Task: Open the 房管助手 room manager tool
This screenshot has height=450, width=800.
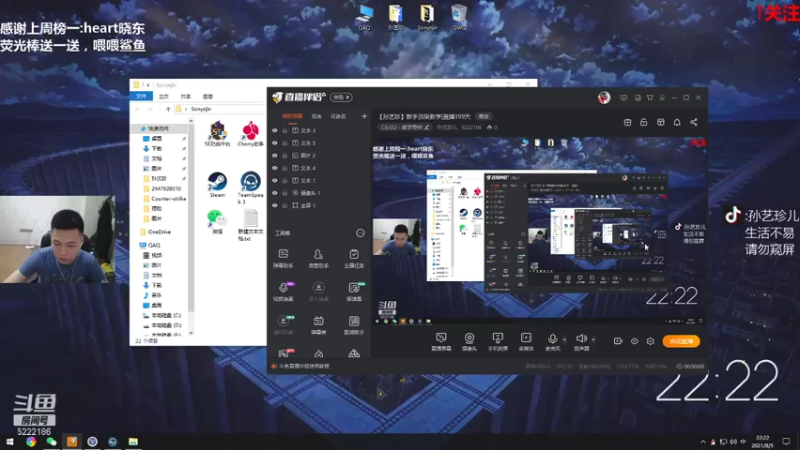Action: pos(318,258)
